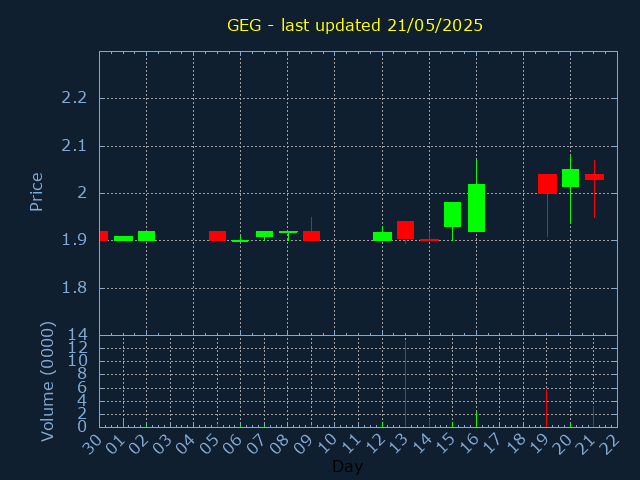640x480 pixels.
Task: Click the green volume bar on day 01
Action: [123, 422]
